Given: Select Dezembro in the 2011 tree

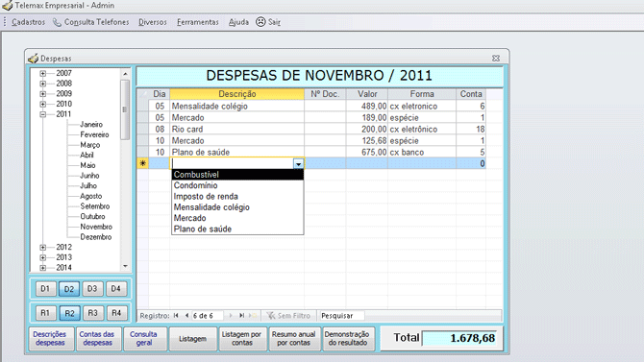Looking at the screenshot, I should 96,237.
